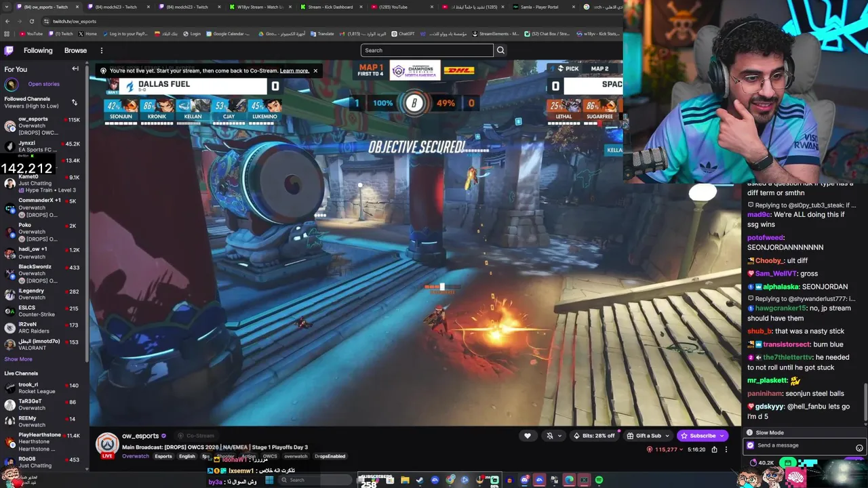This screenshot has width=868, height=488.
Task: Click the Overwatch category link
Action: (x=136, y=456)
